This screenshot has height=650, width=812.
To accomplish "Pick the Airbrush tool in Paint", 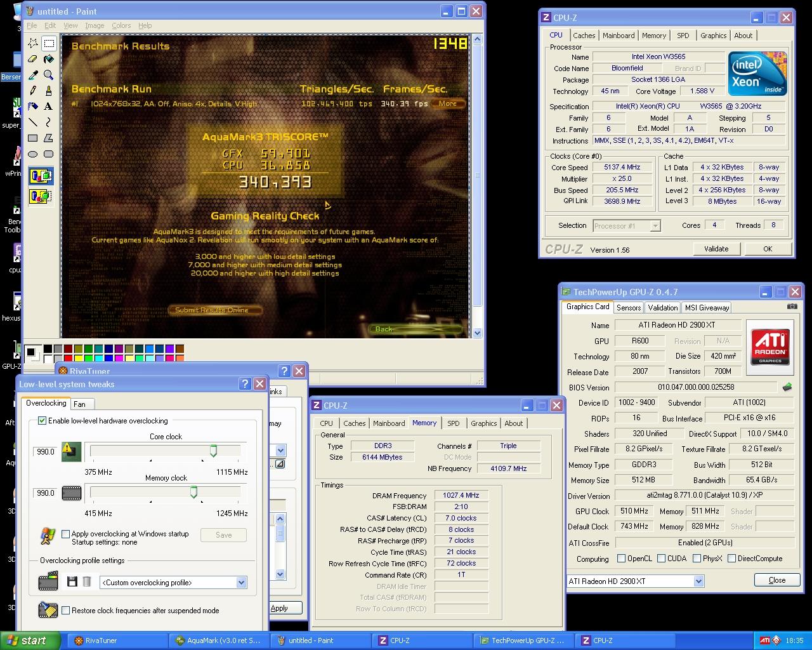I will (x=33, y=107).
